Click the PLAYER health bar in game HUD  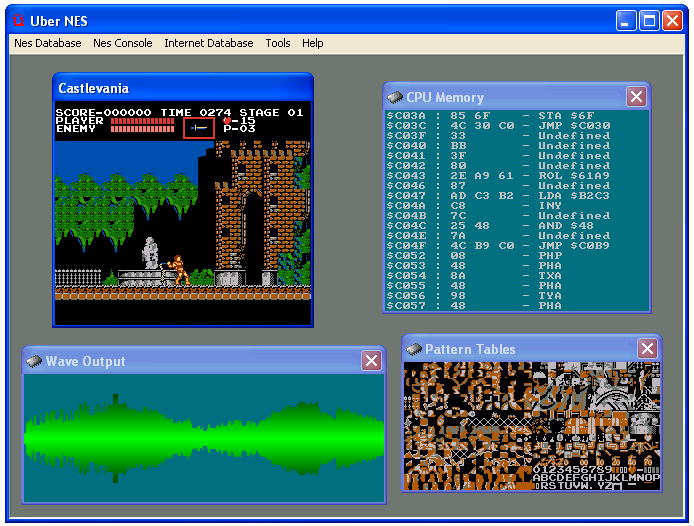[x=143, y=121]
